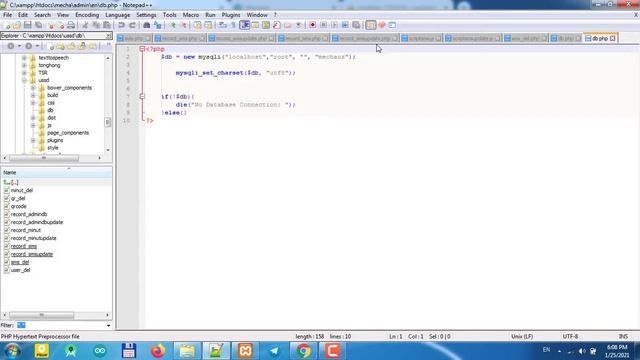
Task: Click the Undo toolbar icon
Action: tap(121, 25)
